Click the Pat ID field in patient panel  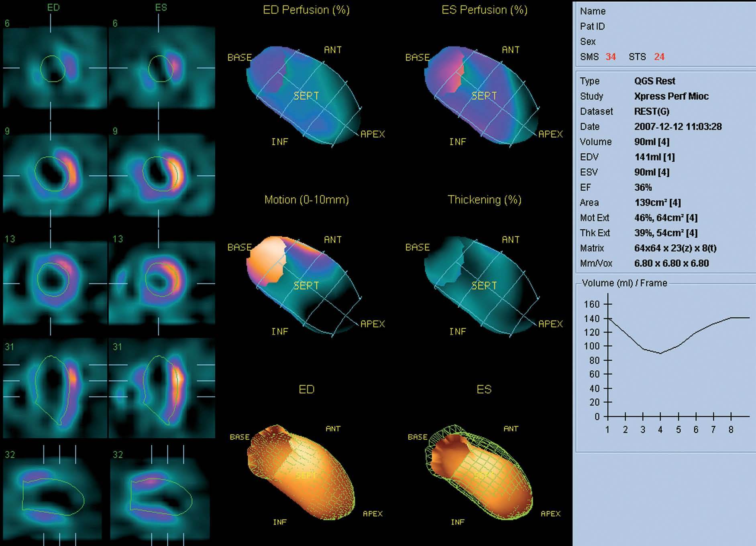pos(592,26)
